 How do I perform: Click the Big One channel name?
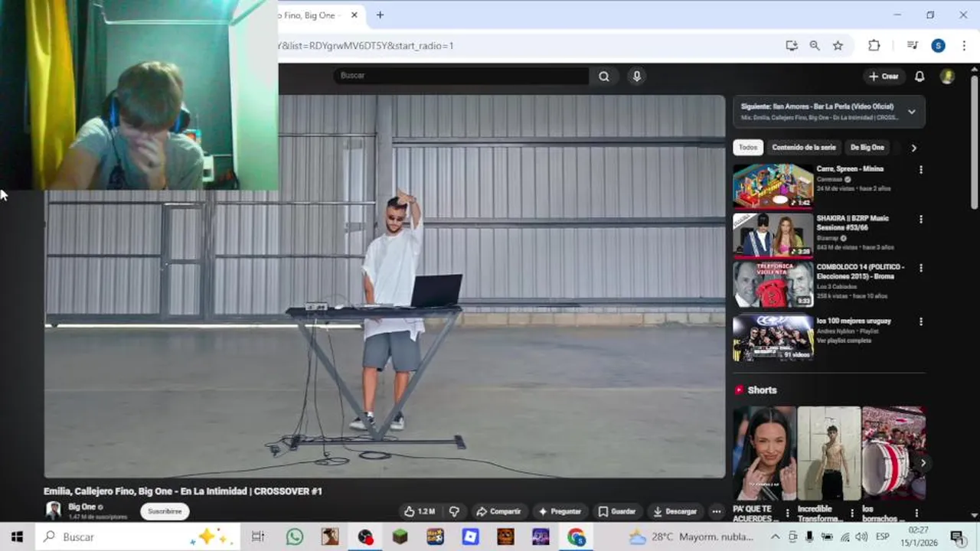(82, 507)
